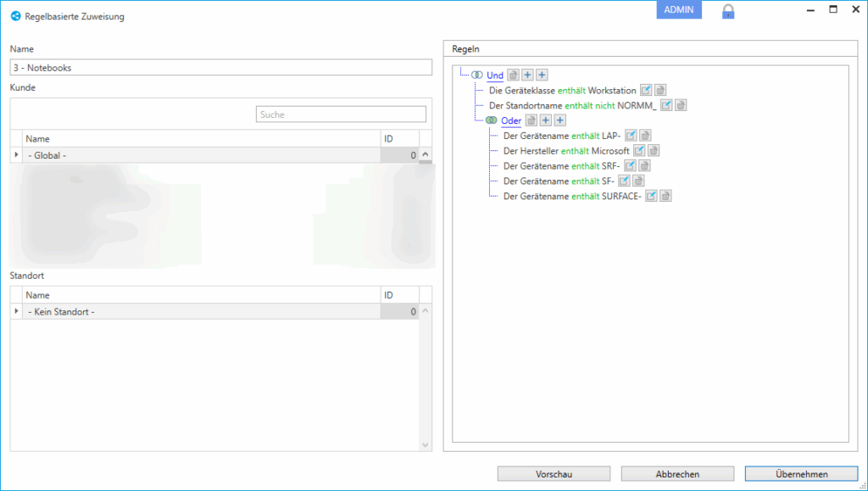The height and width of the screenshot is (491, 868).
Task: Click the second plus icon beside Und
Action: coord(542,75)
